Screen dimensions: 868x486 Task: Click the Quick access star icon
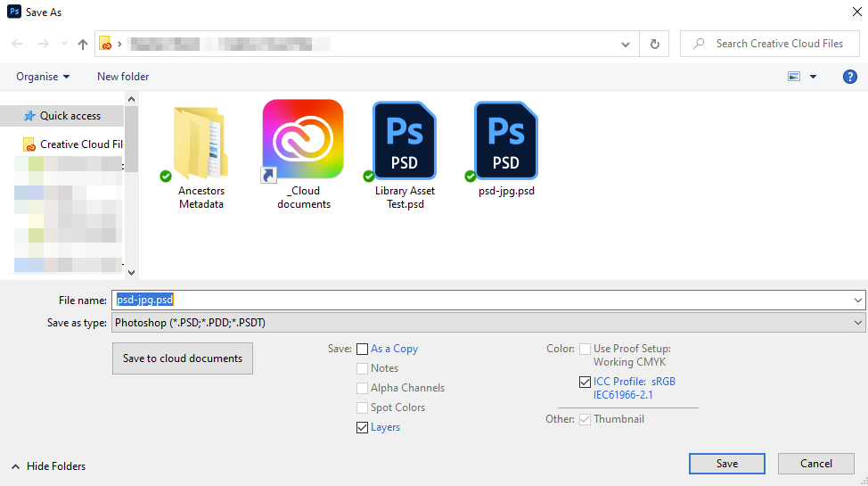[x=29, y=116]
